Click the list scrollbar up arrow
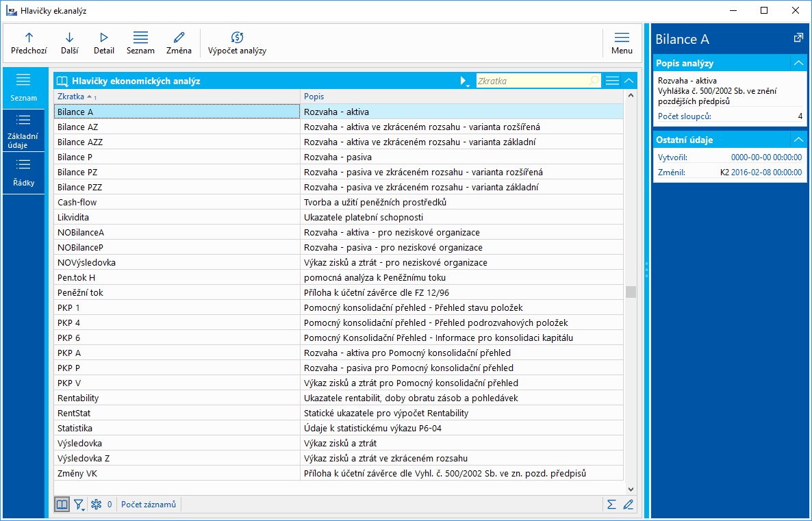Screen dimensions: 812x521 [631, 96]
